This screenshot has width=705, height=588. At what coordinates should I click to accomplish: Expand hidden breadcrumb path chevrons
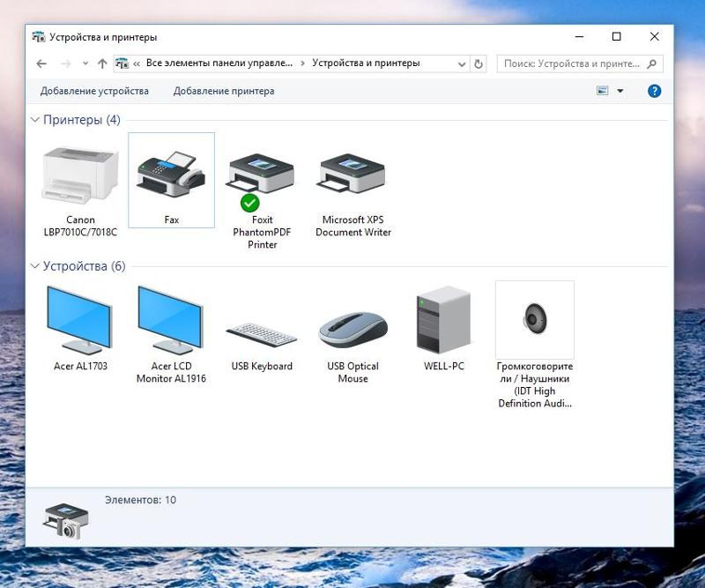click(x=137, y=63)
